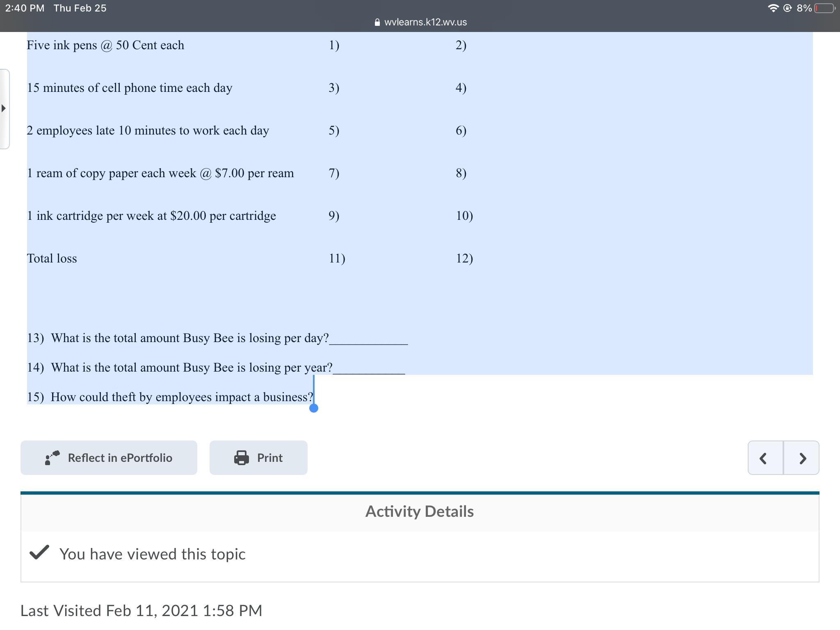Click the viewed topic checkmark
The width and height of the screenshot is (840, 630).
pyautogui.click(x=39, y=552)
